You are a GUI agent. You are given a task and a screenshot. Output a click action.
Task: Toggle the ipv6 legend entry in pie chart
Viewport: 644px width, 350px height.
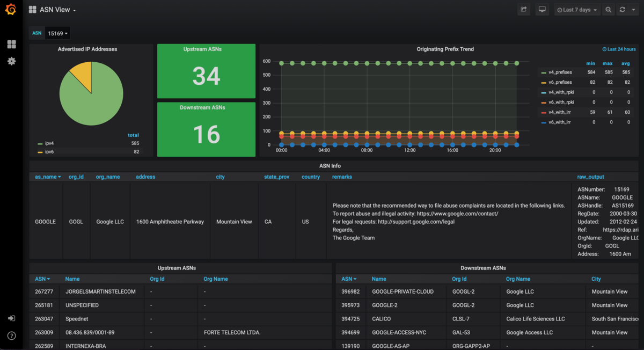[49, 152]
